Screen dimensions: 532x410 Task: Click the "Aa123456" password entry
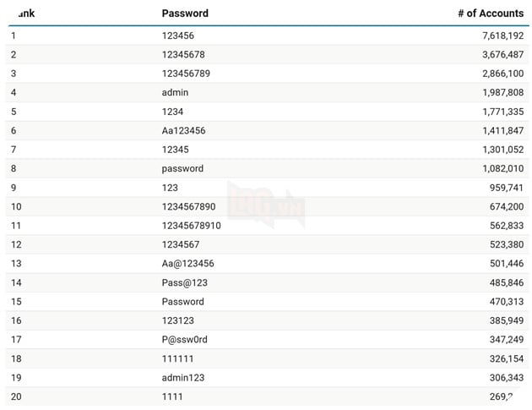pyautogui.click(x=183, y=130)
